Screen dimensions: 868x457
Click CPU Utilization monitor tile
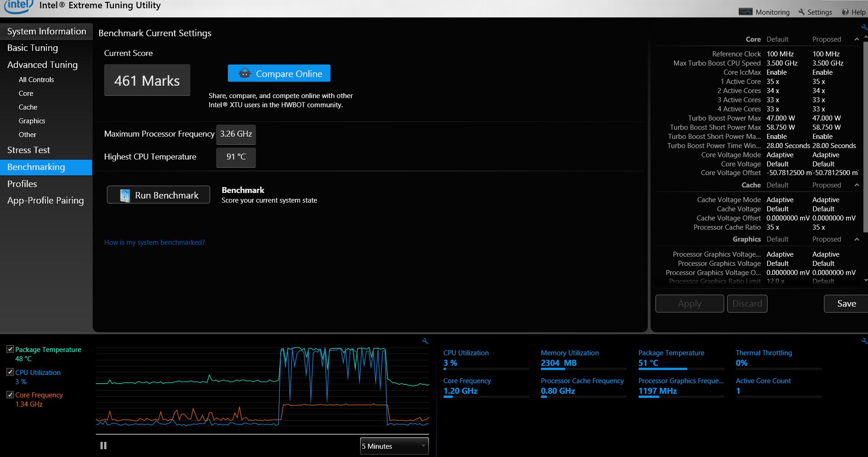486,359
